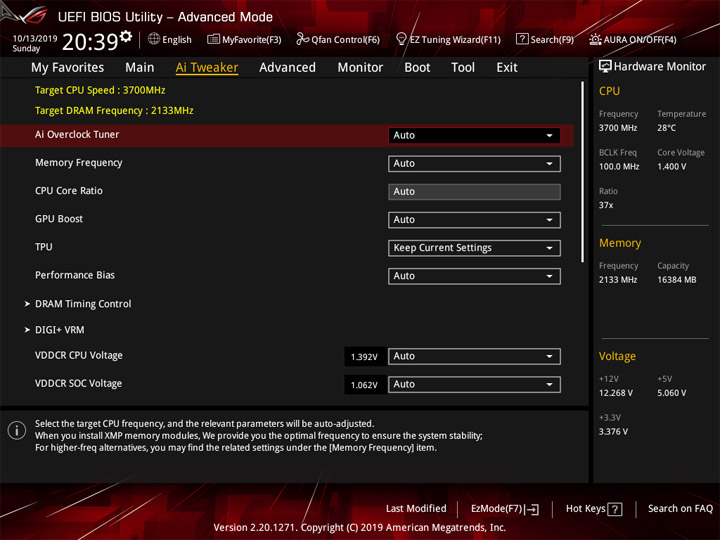Viewport: 720px width, 540px height.
Task: Switch to Monitor tab
Action: tap(360, 68)
